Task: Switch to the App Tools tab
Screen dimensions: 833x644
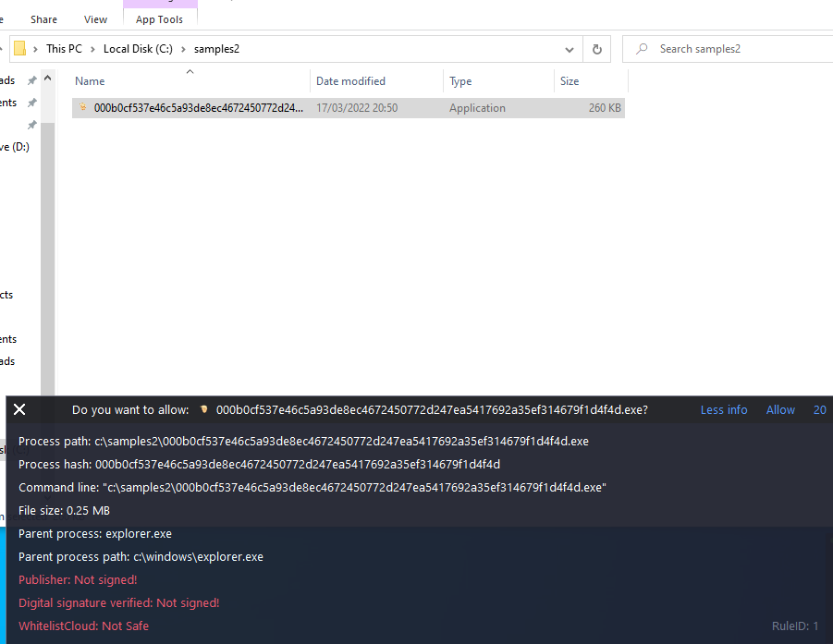Action: click(159, 19)
